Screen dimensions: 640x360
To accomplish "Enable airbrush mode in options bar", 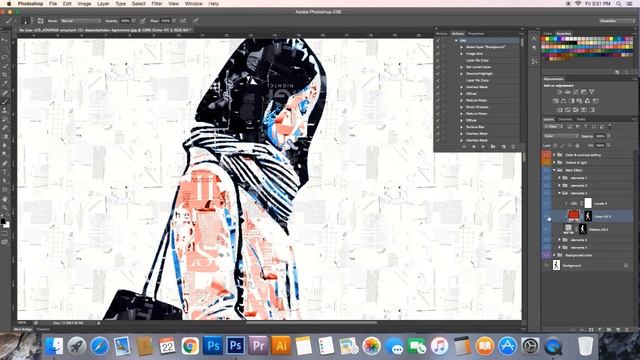I will pyautogui.click(x=183, y=20).
